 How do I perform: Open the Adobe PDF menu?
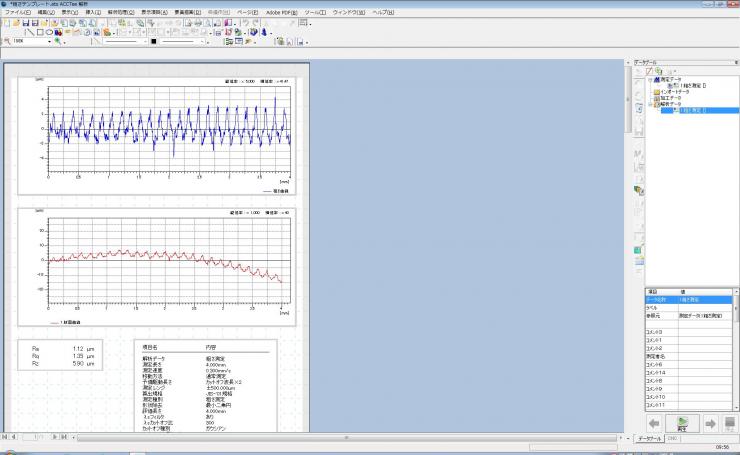click(281, 12)
